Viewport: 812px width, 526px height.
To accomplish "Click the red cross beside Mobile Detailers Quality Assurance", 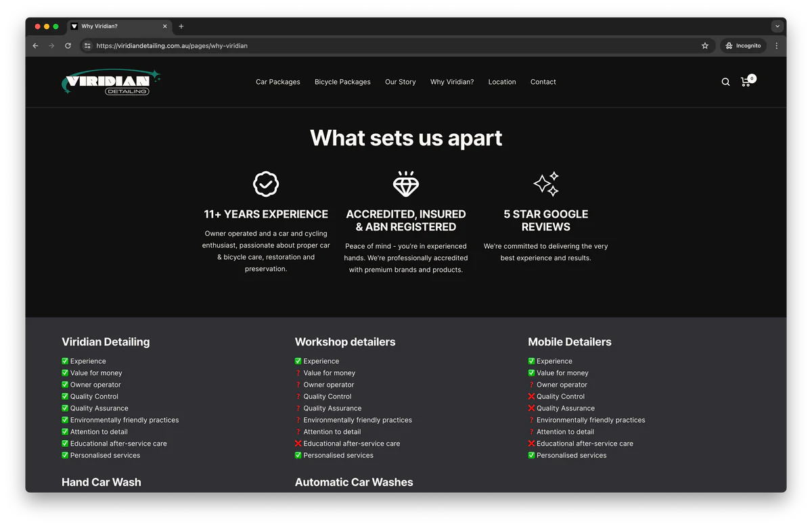I will [x=531, y=408].
